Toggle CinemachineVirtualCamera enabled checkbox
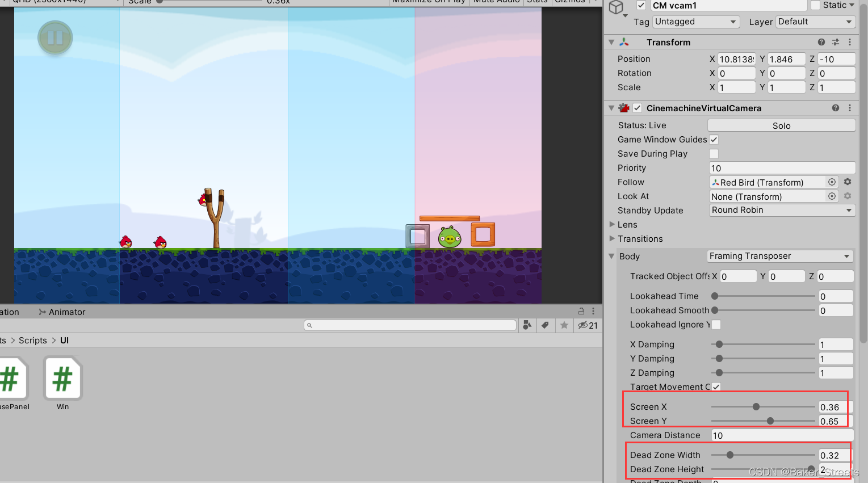Image resolution: width=868 pixels, height=483 pixels. (x=638, y=108)
